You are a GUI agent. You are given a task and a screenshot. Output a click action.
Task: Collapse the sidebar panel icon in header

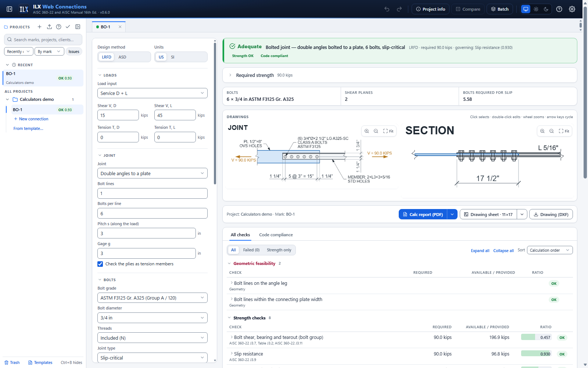tap(10, 9)
